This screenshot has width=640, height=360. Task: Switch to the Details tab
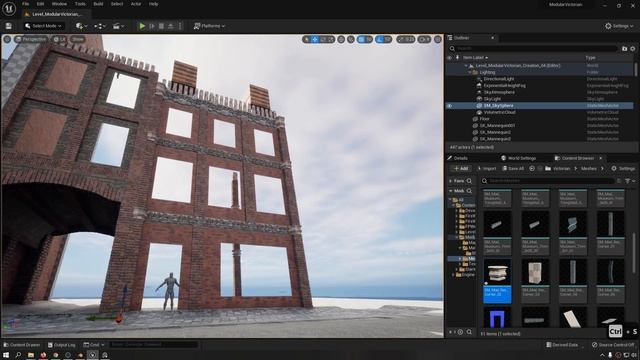click(458, 158)
